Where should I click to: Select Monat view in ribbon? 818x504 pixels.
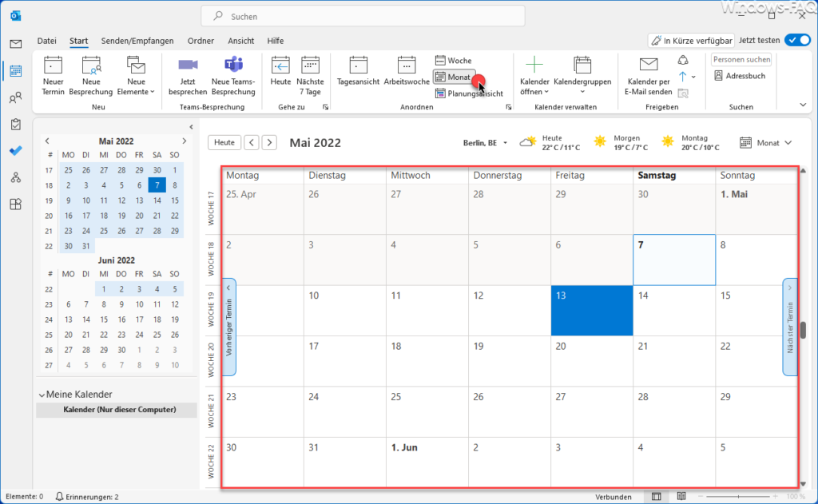click(454, 77)
